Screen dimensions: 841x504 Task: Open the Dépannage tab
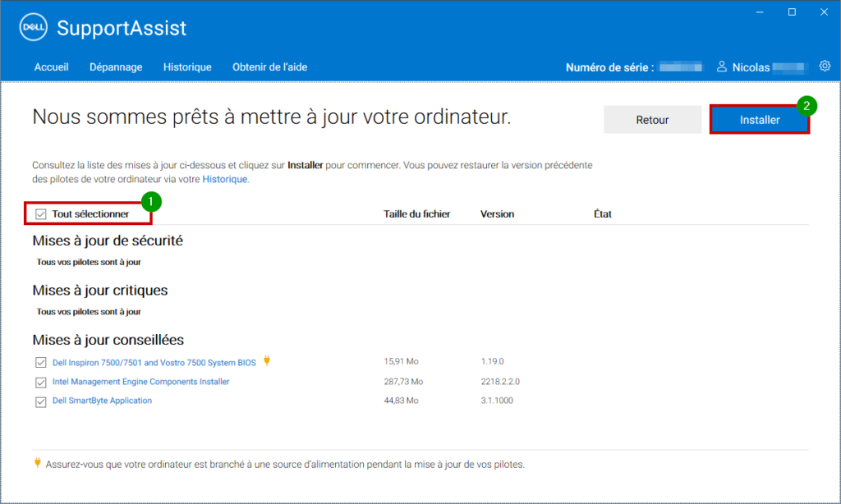click(x=116, y=67)
